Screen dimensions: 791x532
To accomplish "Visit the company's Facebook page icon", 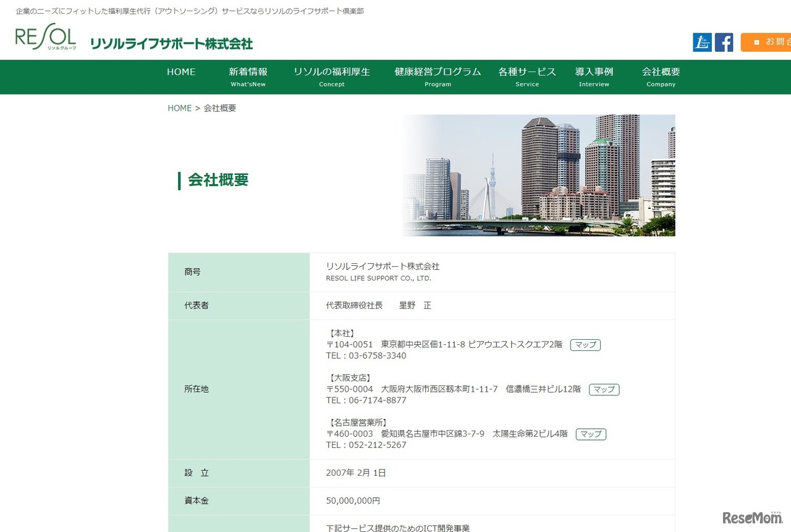I will [x=724, y=42].
